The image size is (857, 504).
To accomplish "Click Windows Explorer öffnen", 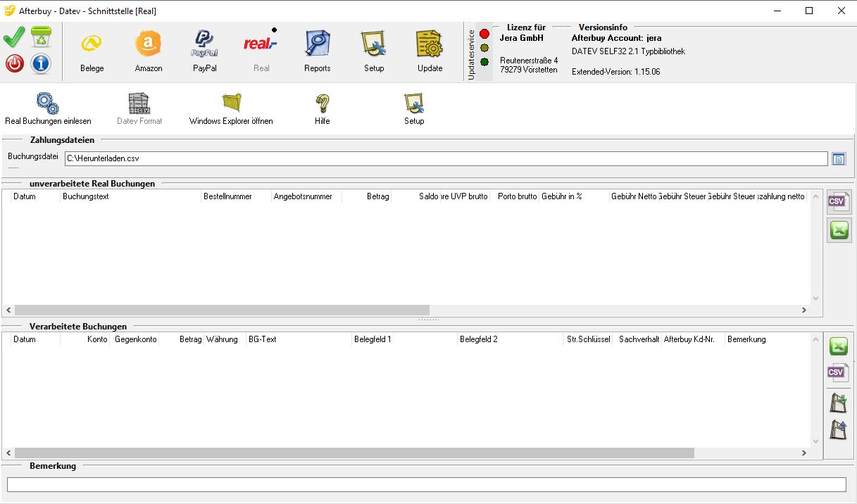I will coord(231,109).
